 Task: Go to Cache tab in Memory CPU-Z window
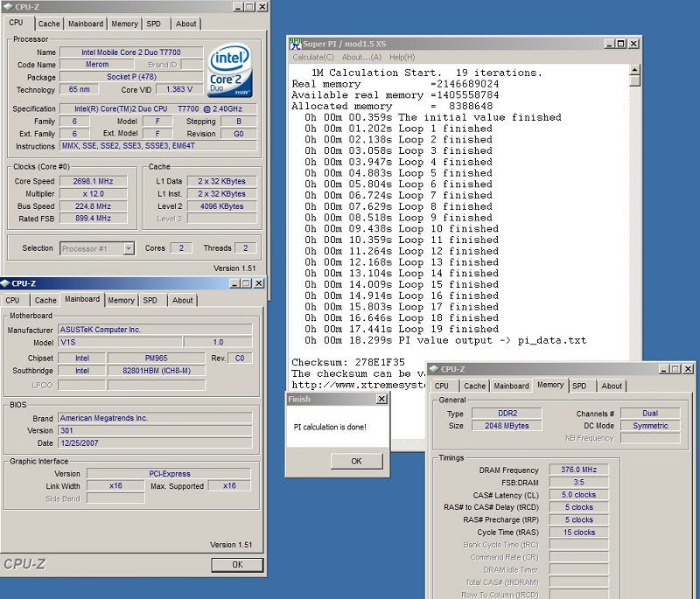tap(474, 386)
